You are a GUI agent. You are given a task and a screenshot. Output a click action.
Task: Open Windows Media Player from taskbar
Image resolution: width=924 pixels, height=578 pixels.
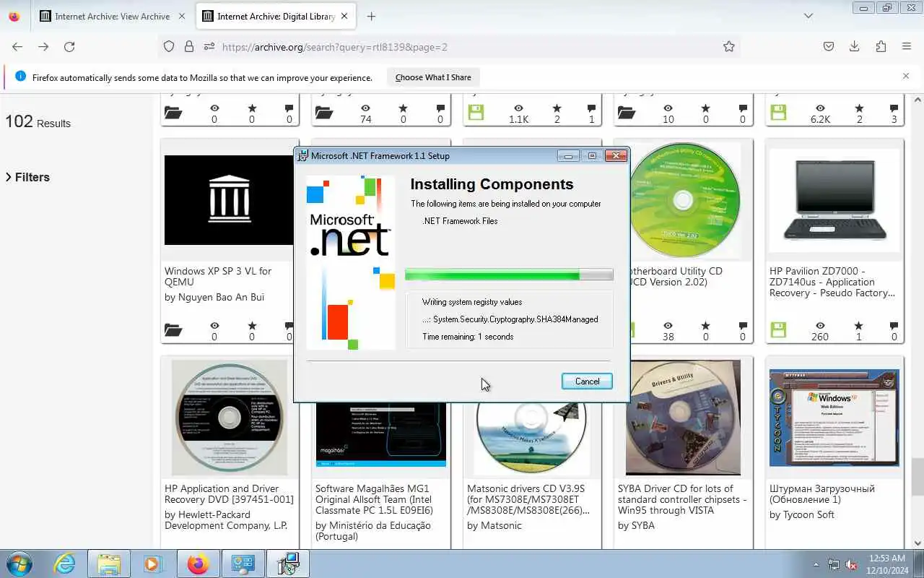(153, 564)
